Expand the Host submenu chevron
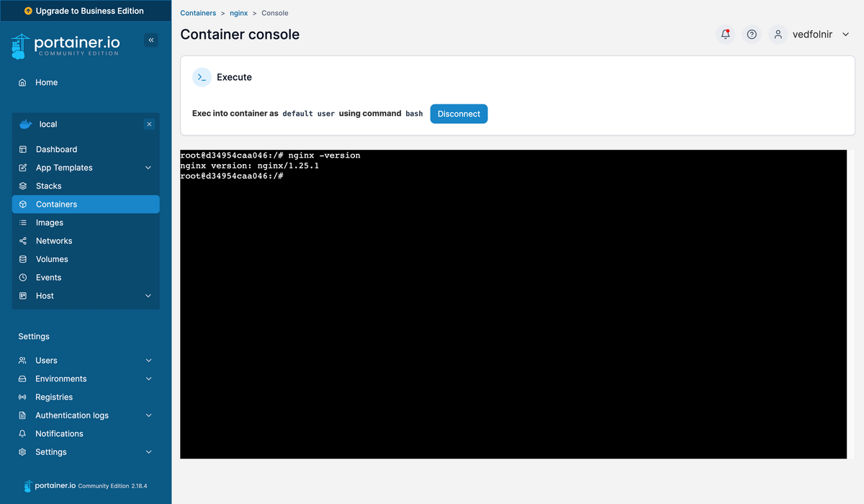This screenshot has height=504, width=864. click(x=148, y=296)
